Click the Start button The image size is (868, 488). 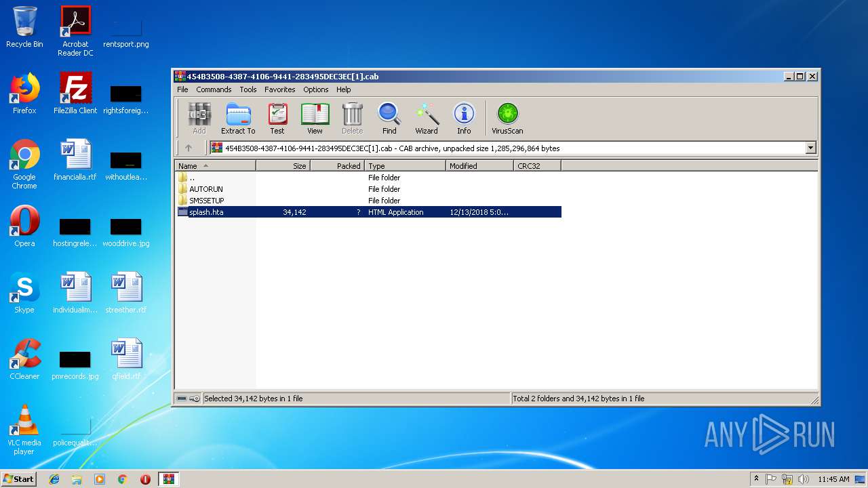tap(19, 479)
